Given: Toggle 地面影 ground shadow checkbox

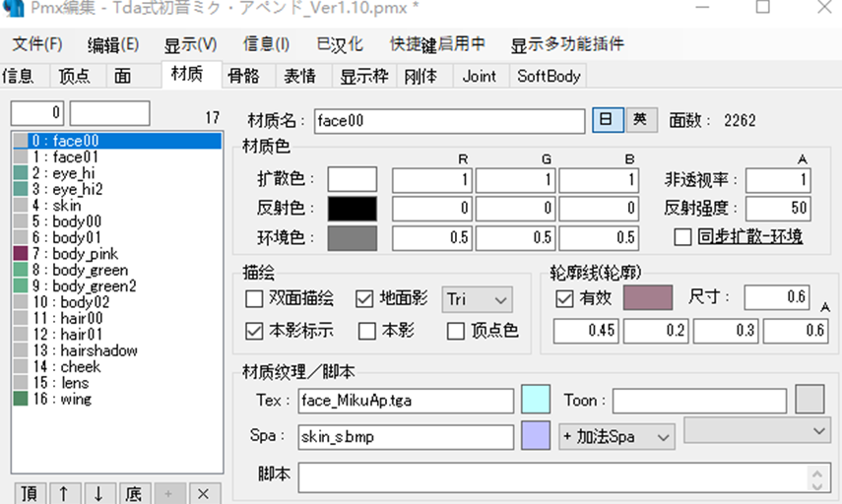Looking at the screenshot, I should tap(364, 299).
